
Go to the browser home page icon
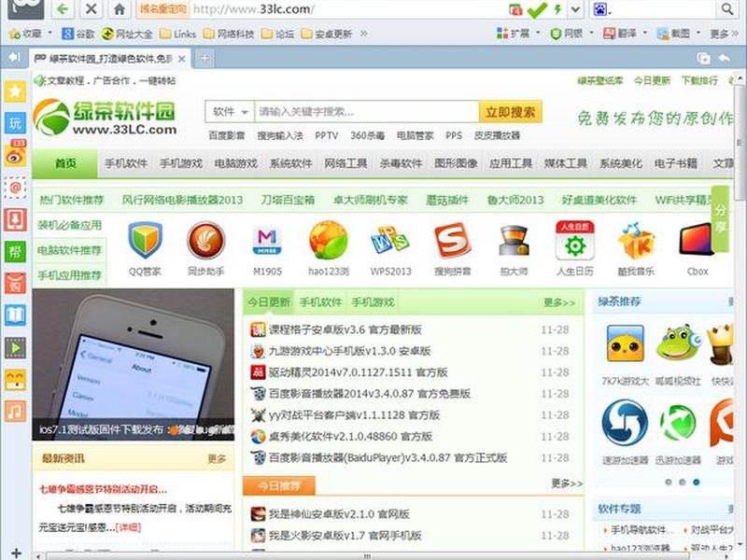pos(120,9)
